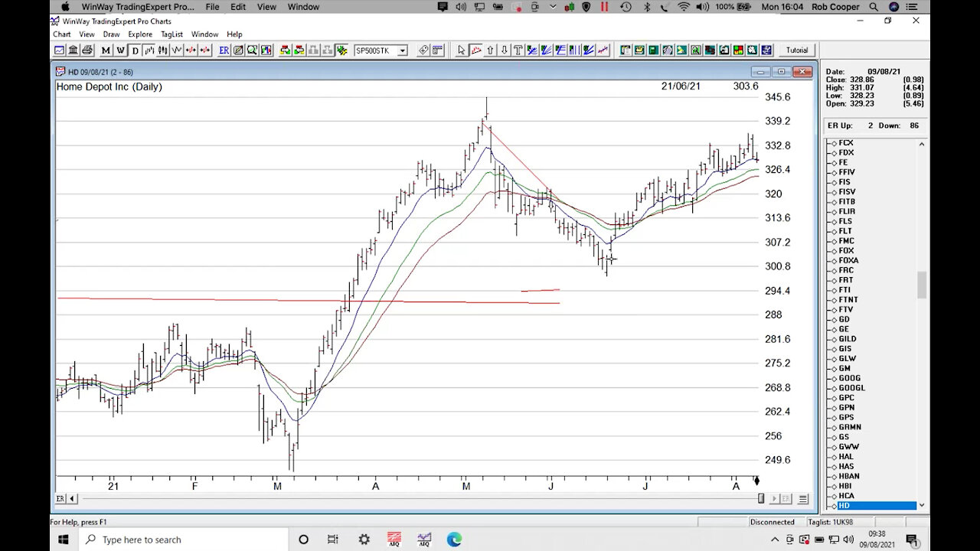
Task: Open the Chart menu
Action: click(x=61, y=34)
